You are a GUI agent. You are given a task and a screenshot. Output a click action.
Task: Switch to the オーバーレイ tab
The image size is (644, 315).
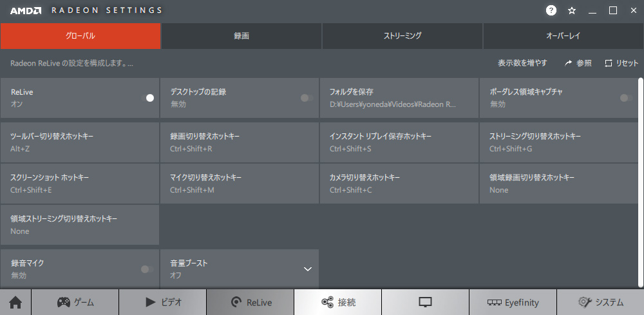coord(563,35)
